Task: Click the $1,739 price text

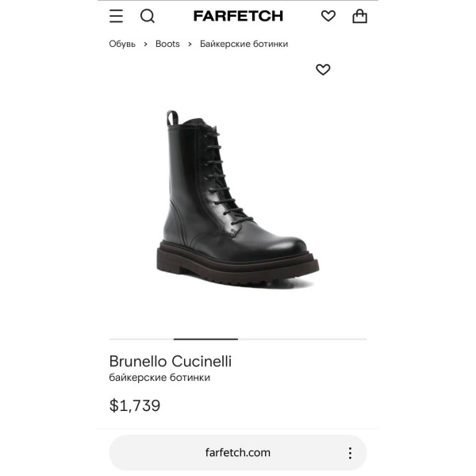Action: (x=135, y=405)
